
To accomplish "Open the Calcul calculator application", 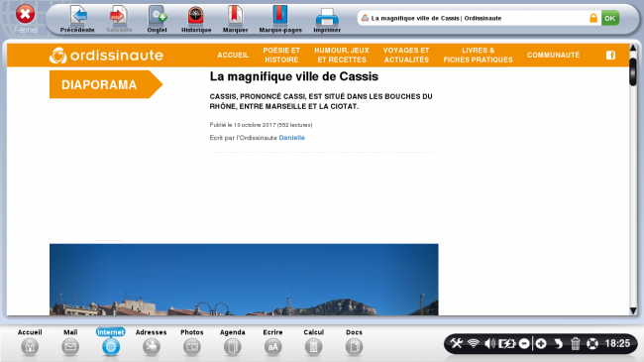I will pos(313,342).
